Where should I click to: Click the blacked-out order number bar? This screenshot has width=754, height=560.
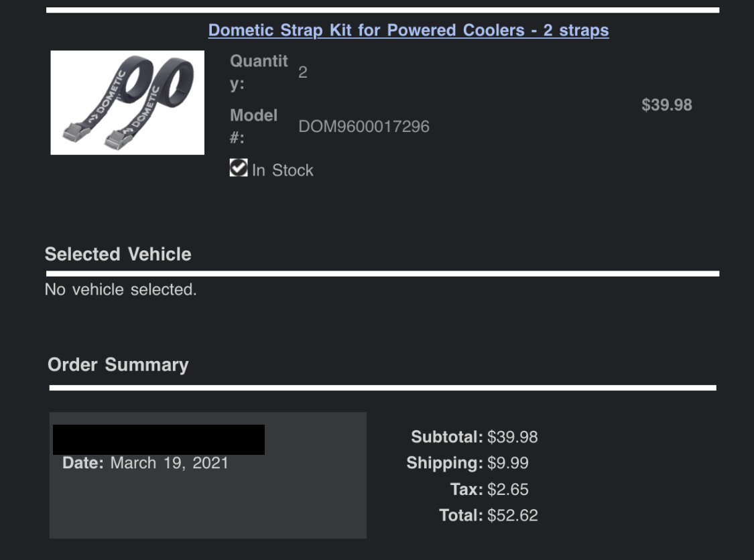tap(159, 439)
